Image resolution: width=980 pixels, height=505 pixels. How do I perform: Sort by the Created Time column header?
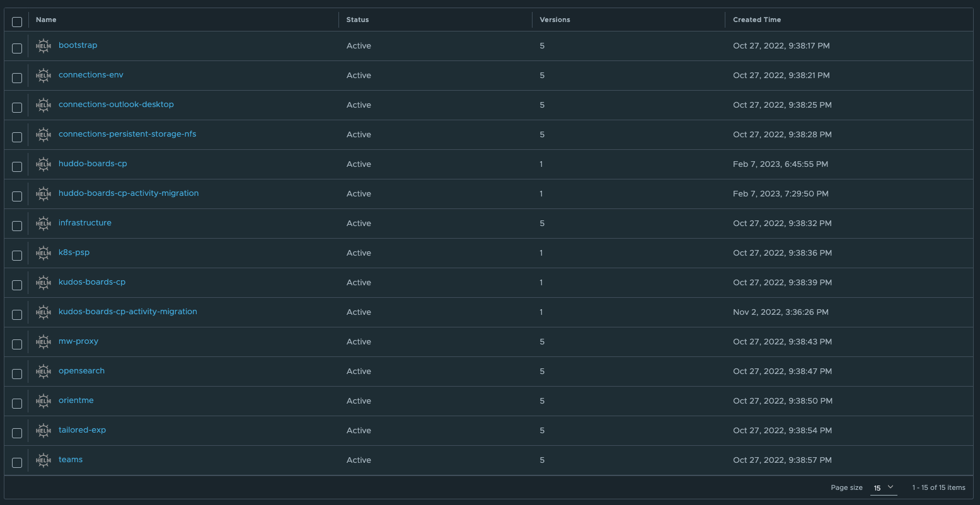click(756, 20)
